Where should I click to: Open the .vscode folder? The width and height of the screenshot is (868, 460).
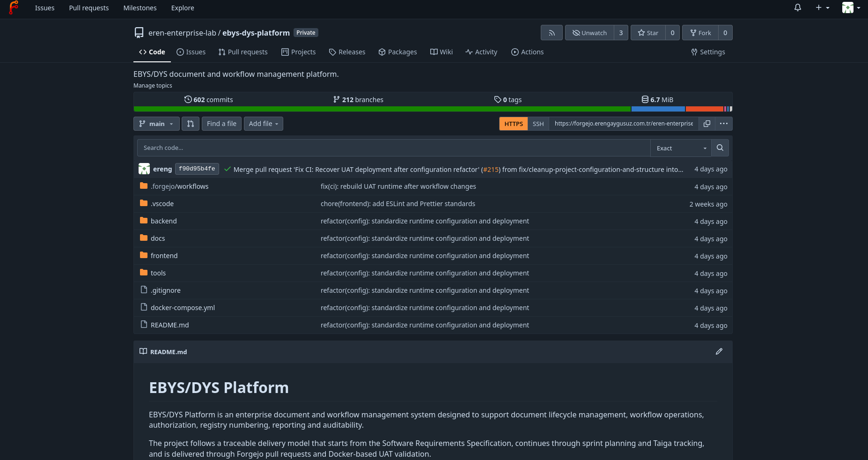pyautogui.click(x=162, y=204)
